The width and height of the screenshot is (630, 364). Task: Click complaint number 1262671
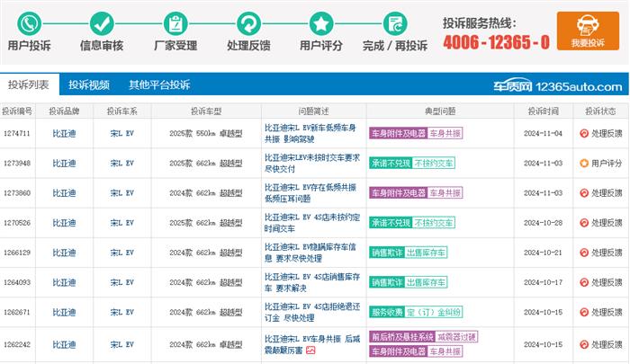point(17,312)
